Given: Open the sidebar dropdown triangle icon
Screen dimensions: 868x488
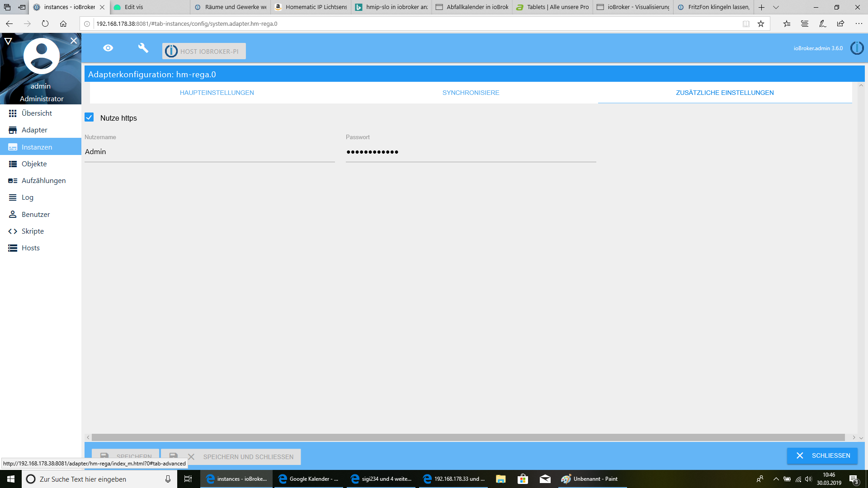Looking at the screenshot, I should click(8, 41).
